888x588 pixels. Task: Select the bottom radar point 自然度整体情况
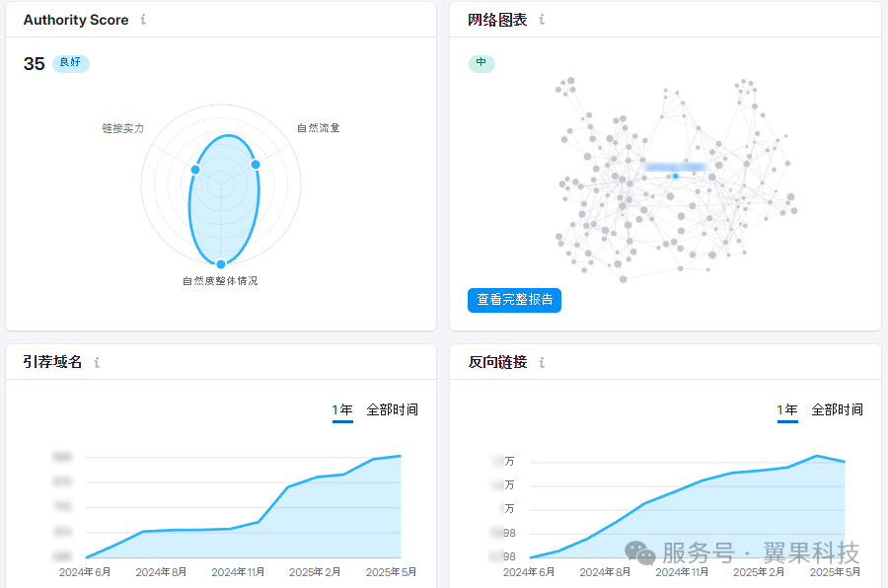[x=221, y=263]
